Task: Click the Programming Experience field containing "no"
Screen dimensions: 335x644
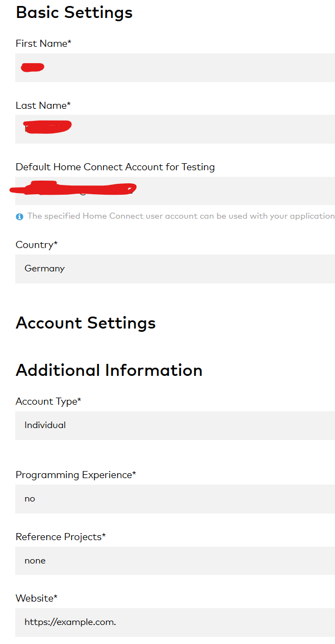Action: [175, 499]
